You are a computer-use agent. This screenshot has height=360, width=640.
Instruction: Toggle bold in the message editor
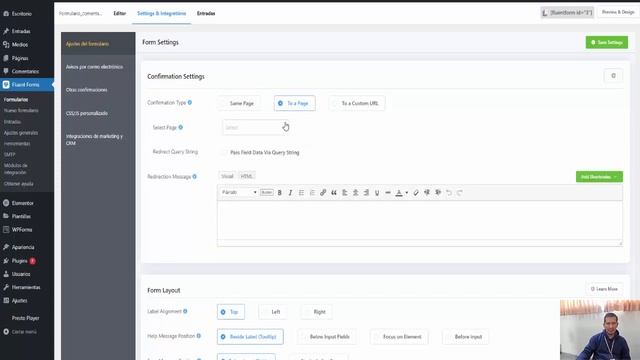point(280,193)
